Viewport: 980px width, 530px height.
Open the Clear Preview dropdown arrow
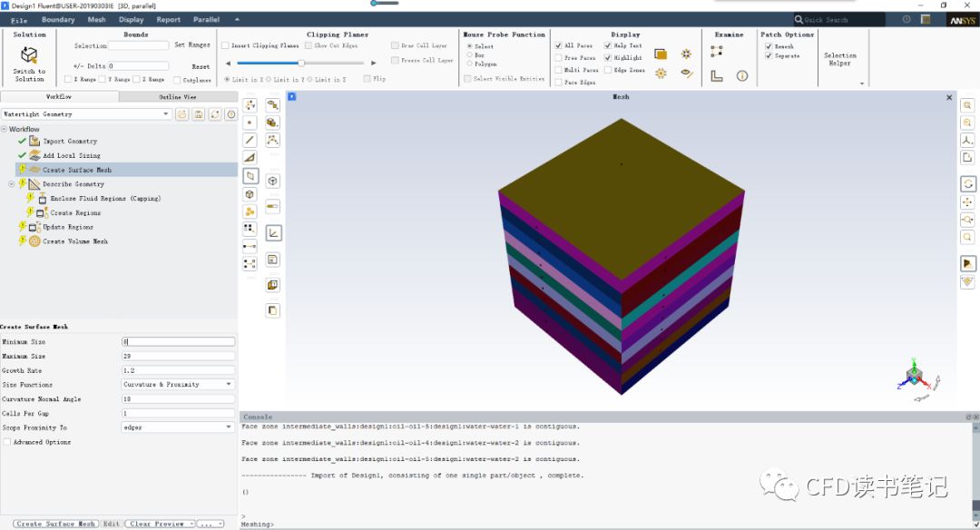point(191,524)
